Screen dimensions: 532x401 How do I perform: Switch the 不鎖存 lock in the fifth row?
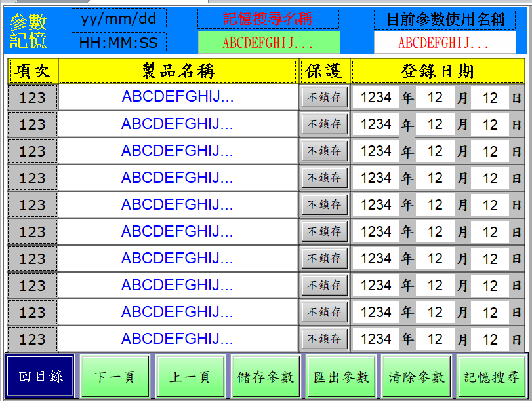(325, 204)
